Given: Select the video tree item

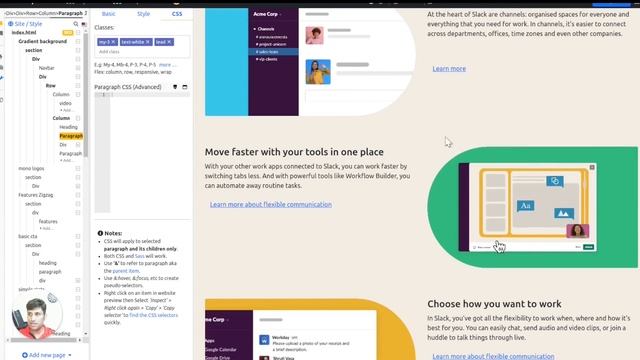Looking at the screenshot, I should [65, 103].
